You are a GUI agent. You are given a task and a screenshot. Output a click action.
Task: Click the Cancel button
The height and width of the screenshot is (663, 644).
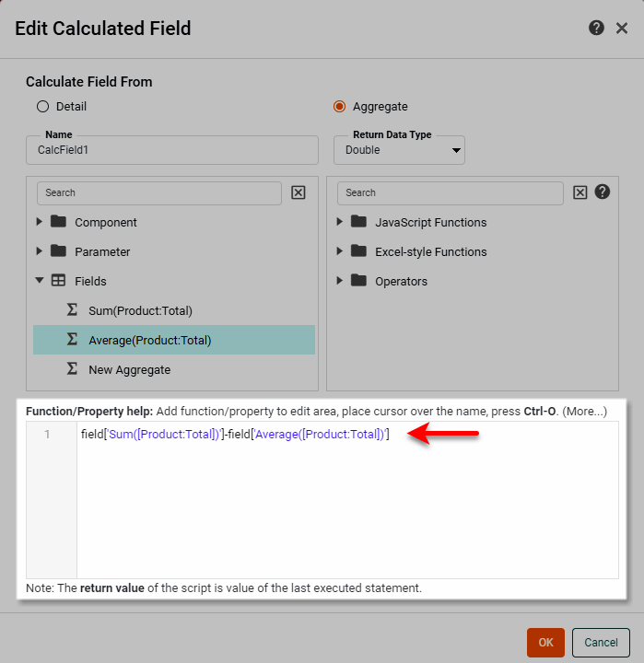(x=601, y=642)
